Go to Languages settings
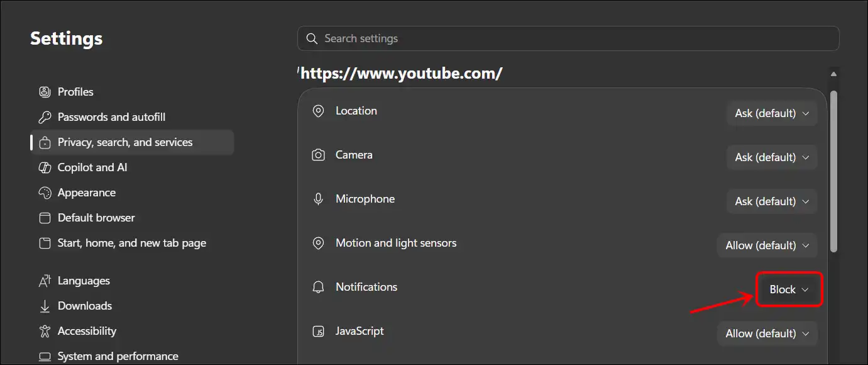 (x=132, y=281)
